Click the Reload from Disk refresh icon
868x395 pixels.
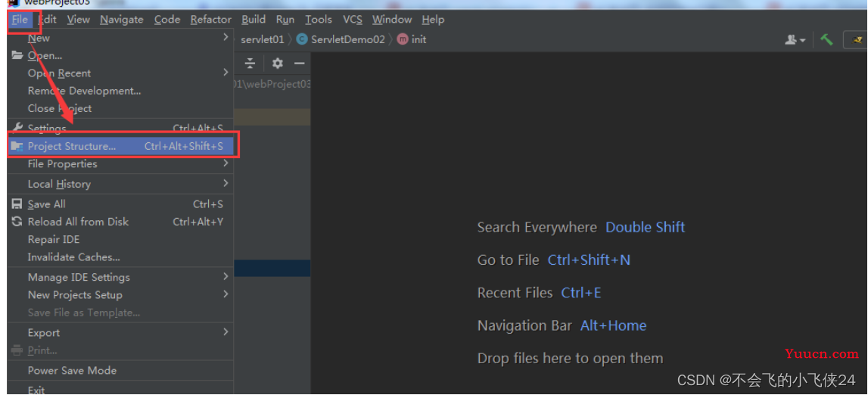click(17, 221)
